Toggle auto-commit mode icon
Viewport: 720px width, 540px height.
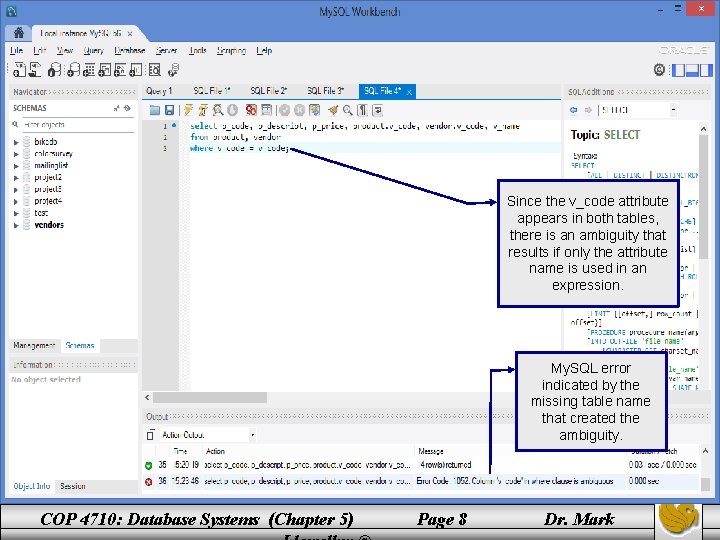coord(315,110)
